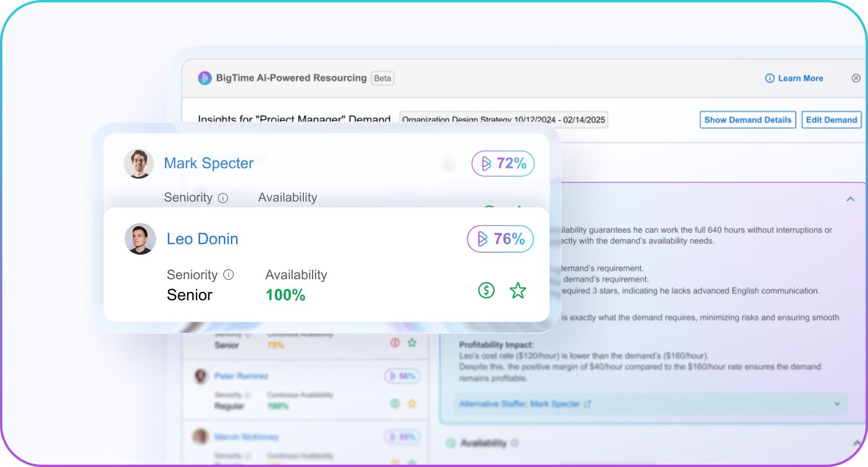This screenshot has height=467, width=868.
Task: Click Leo Donin's green star icon
Action: (x=518, y=290)
